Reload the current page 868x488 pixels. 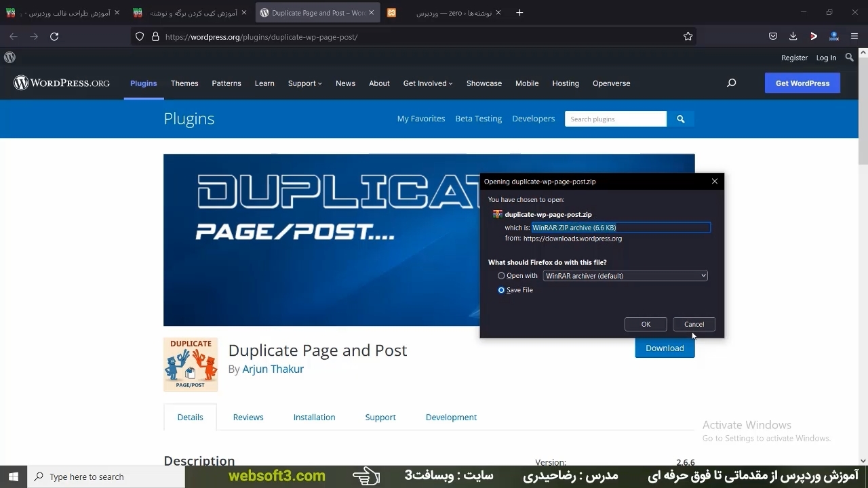[x=54, y=37]
